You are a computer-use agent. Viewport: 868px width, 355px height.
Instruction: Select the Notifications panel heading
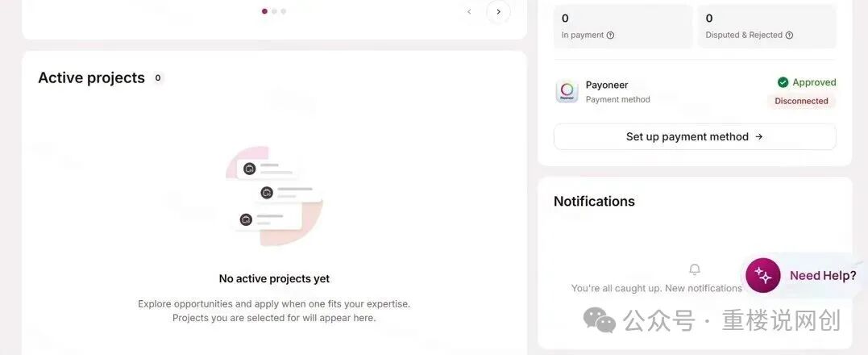(x=594, y=201)
